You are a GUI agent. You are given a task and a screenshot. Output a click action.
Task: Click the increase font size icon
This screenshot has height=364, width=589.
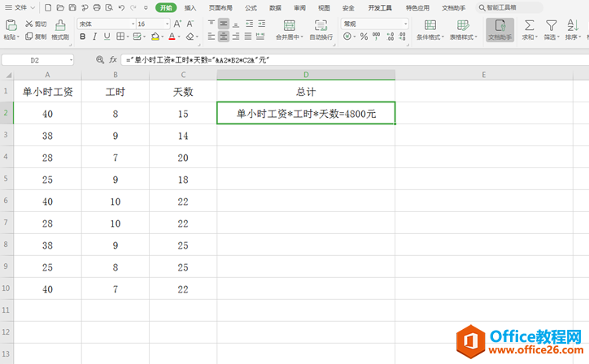(177, 24)
